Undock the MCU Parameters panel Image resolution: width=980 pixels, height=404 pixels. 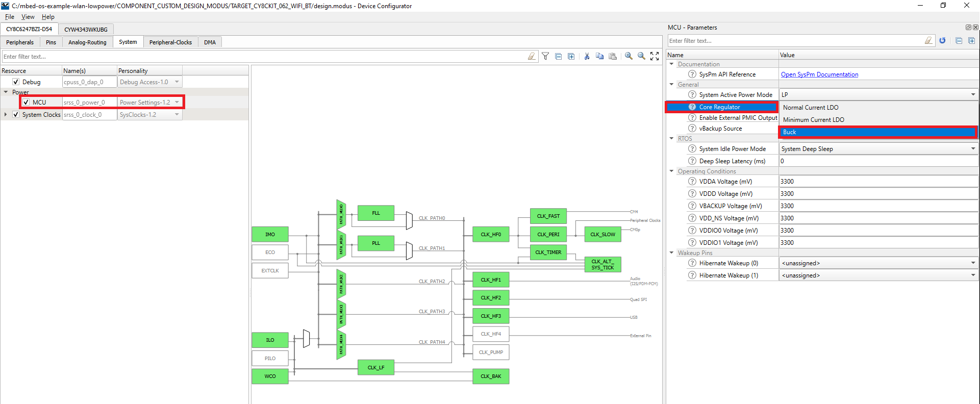[x=968, y=28]
